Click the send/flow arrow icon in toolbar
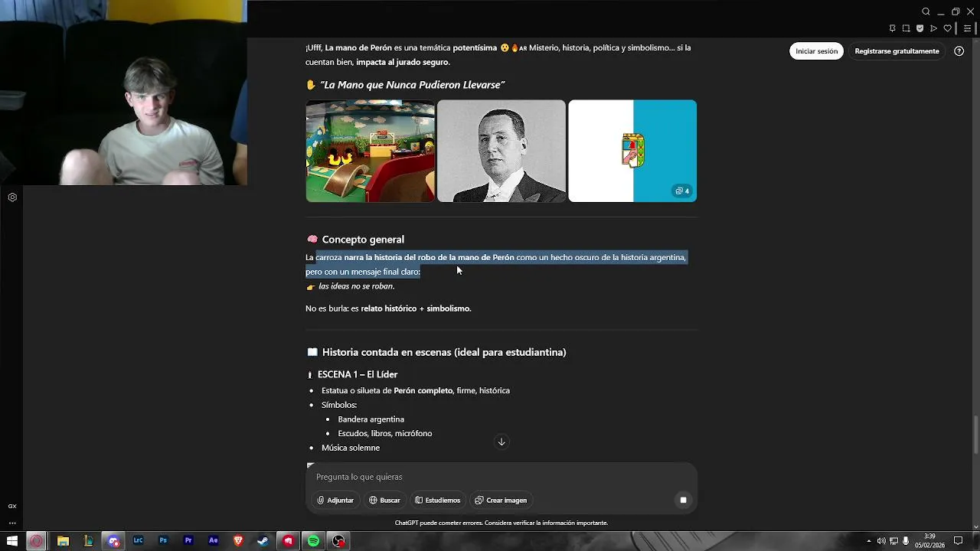This screenshot has height=551, width=980. point(933,28)
